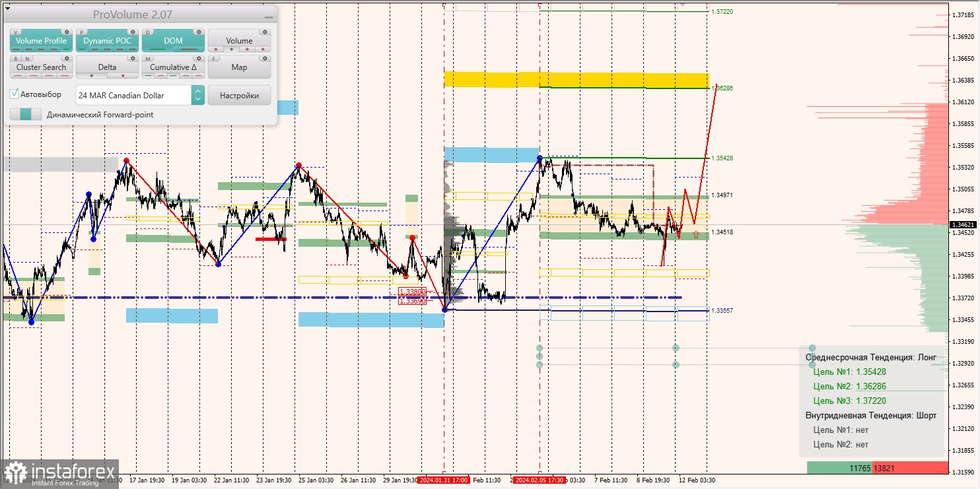980x489 pixels.
Task: Open Настройки settings
Action: (x=239, y=95)
